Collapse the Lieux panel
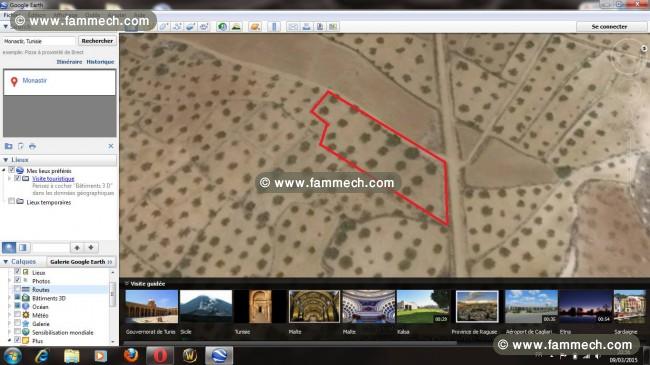Image resolution: width=650 pixels, height=365 pixels. pyautogui.click(x=6, y=160)
